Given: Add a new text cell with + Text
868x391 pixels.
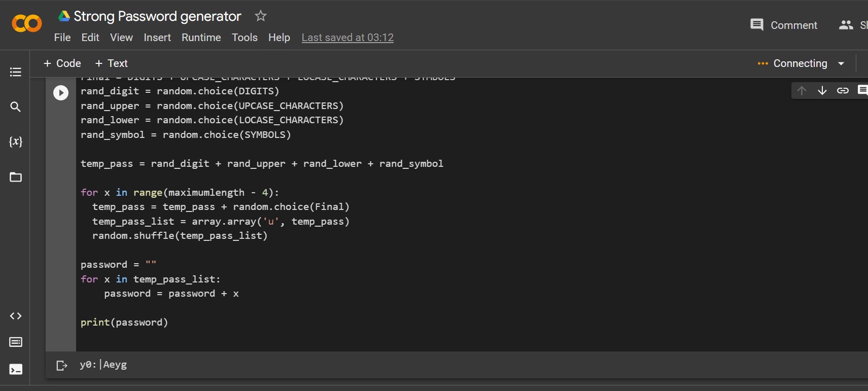Looking at the screenshot, I should (x=111, y=63).
